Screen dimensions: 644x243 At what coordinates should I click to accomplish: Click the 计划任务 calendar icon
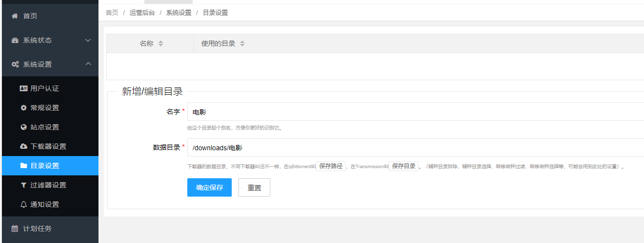pos(15,229)
